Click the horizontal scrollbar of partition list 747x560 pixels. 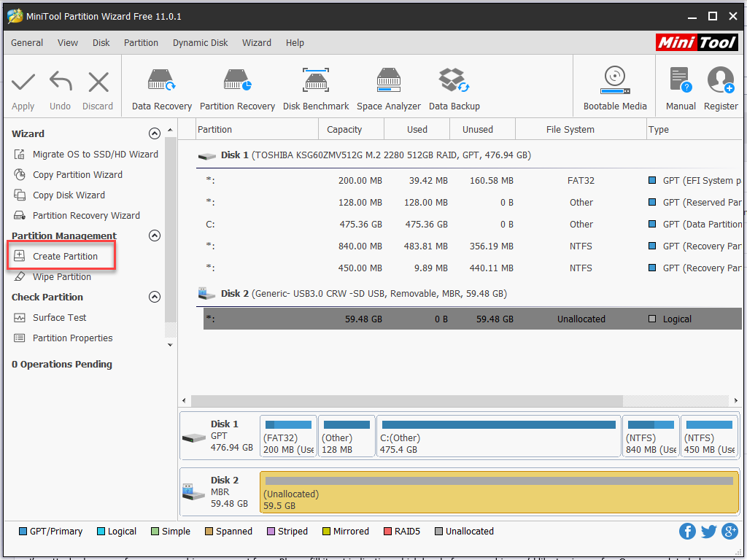(406, 401)
